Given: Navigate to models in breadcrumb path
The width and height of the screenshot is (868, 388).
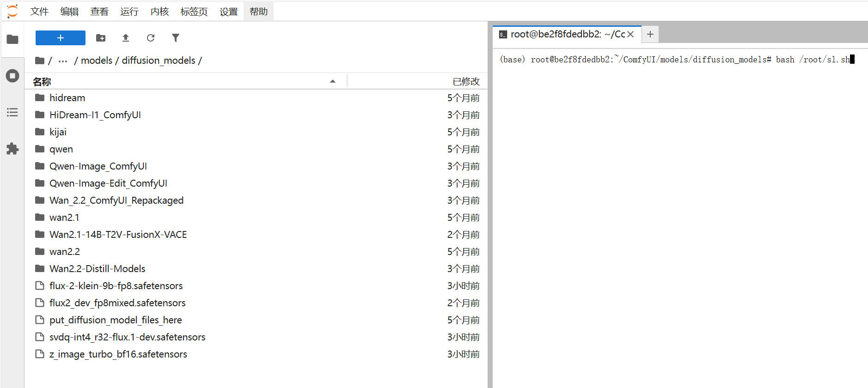Looking at the screenshot, I should [x=97, y=61].
